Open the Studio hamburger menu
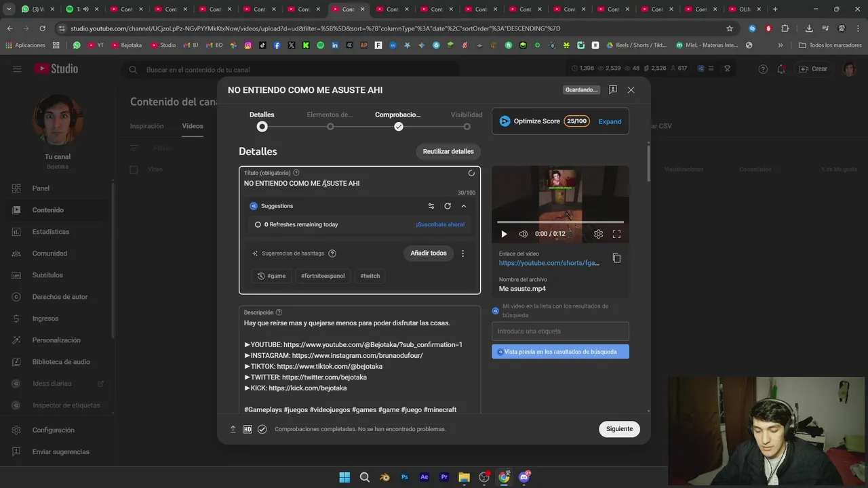The image size is (868, 488). pyautogui.click(x=17, y=69)
